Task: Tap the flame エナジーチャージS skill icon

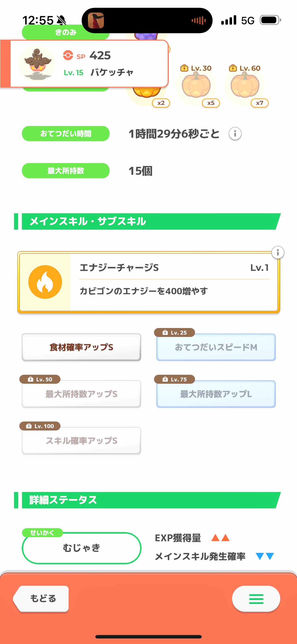Action: pos(45,282)
